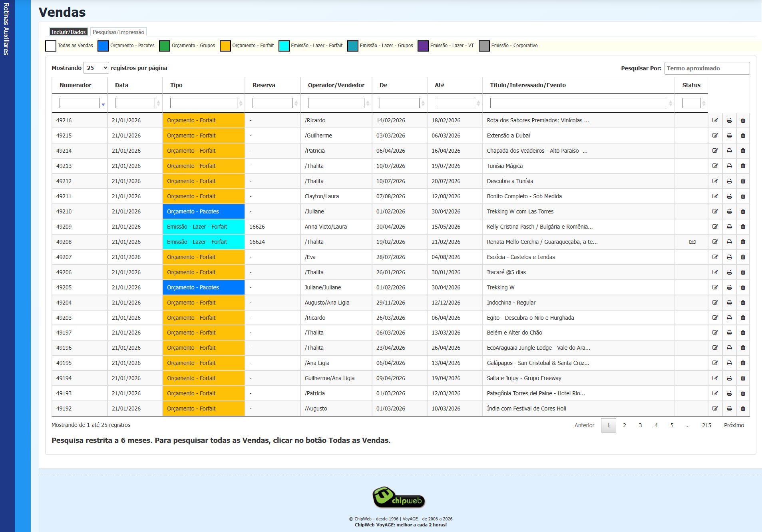The width and height of the screenshot is (762, 532).
Task: Click edit icon for sale 49216
Action: coord(715,120)
